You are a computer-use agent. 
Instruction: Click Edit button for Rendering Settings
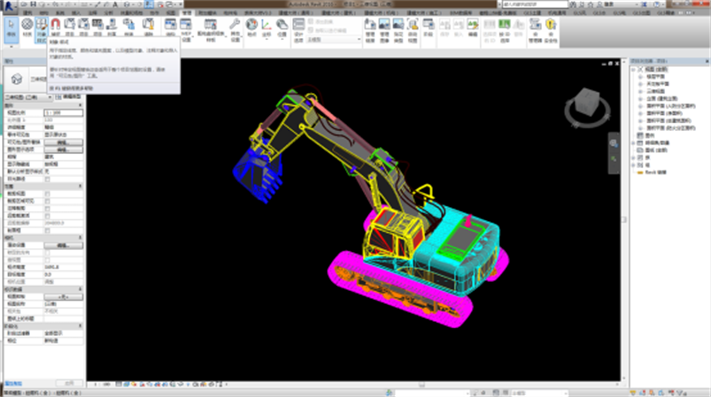63,245
